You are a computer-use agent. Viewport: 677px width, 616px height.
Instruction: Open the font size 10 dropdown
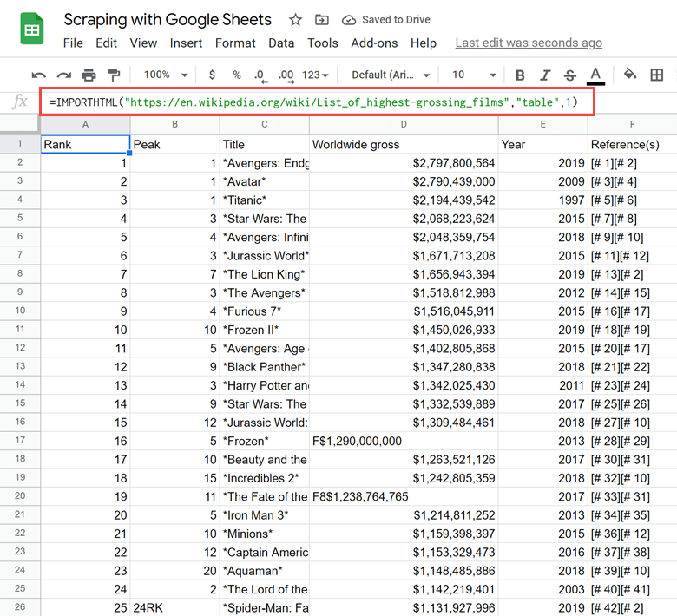[473, 75]
